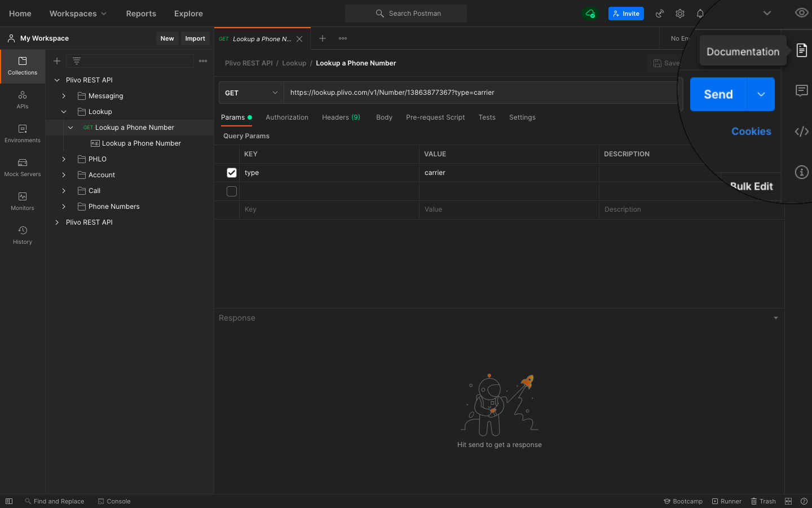Expand the Messaging folder
The width and height of the screenshot is (812, 508).
64,96
